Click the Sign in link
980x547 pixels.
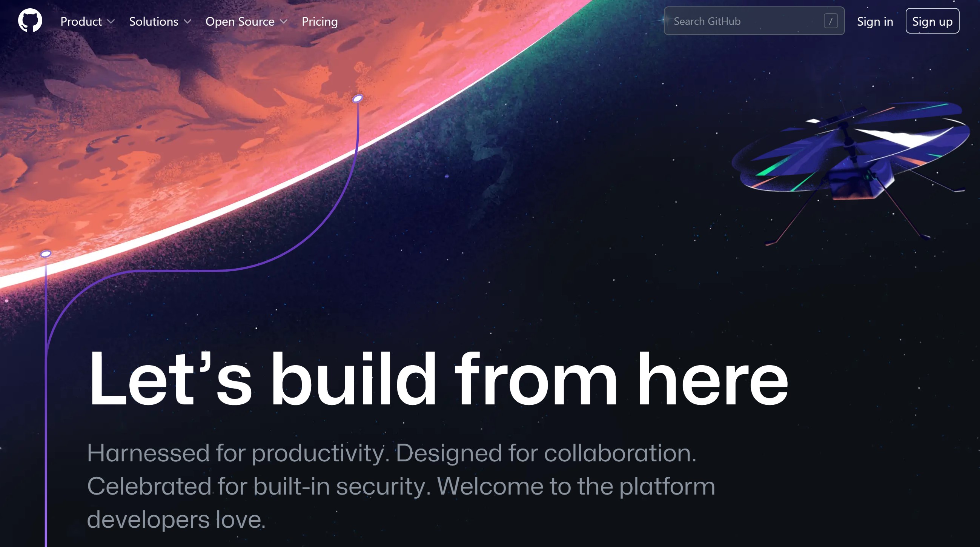[875, 21]
